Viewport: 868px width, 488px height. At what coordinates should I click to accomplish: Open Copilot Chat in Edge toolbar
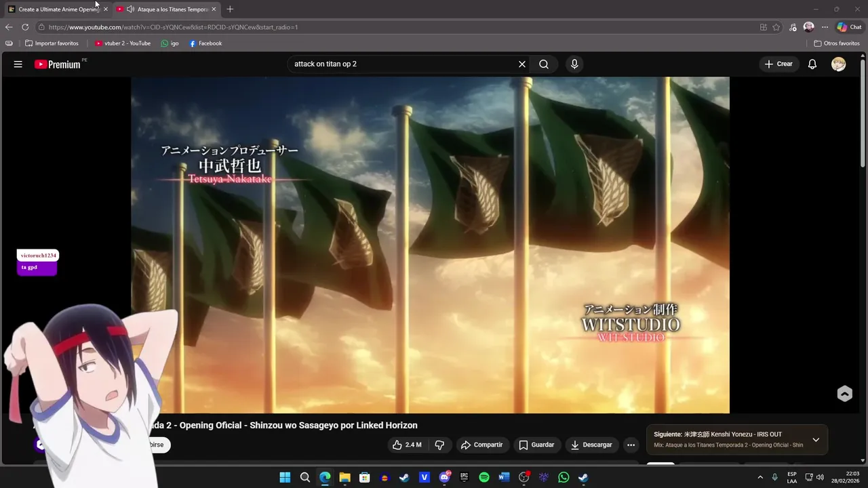[x=849, y=27]
